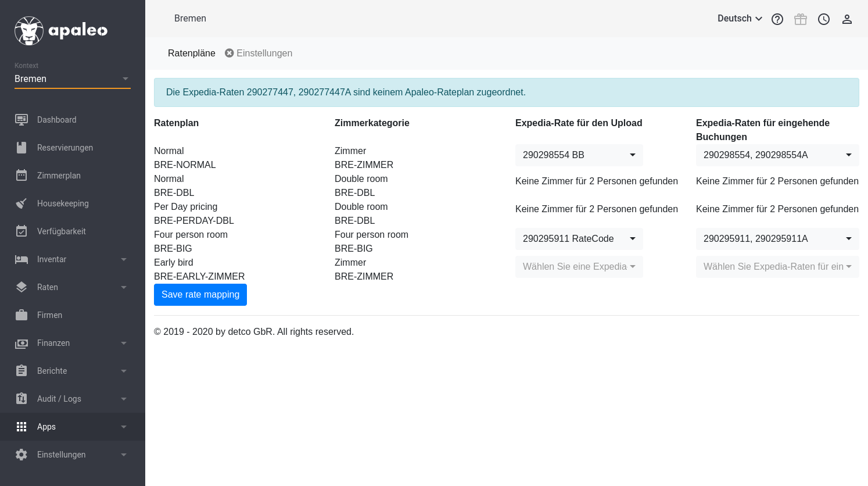868x486 pixels.
Task: Open the Kontext Bremen property selector
Action: coord(72,79)
